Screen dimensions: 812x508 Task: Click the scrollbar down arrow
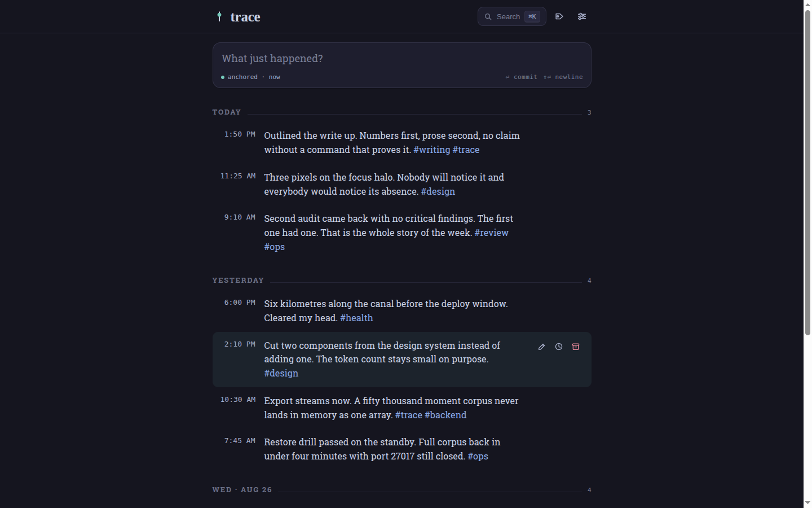tap(807, 503)
